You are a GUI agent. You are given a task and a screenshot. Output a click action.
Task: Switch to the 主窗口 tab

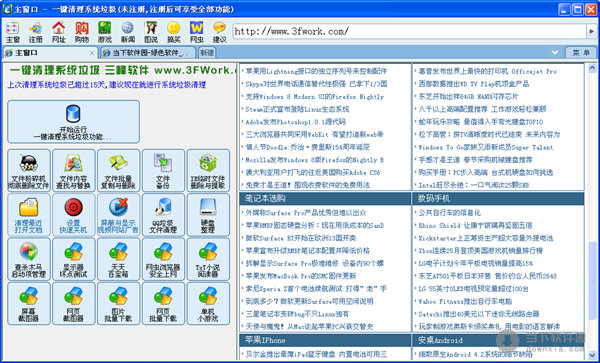point(50,53)
